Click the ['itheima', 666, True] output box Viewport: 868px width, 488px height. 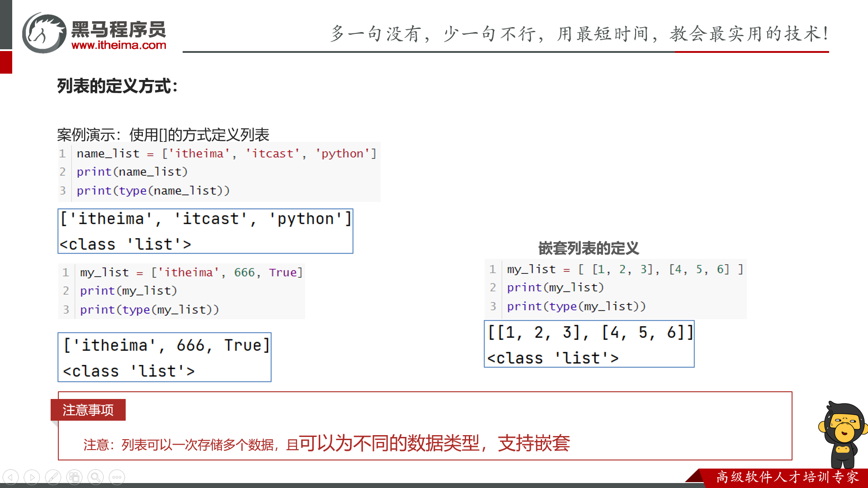pos(165,357)
